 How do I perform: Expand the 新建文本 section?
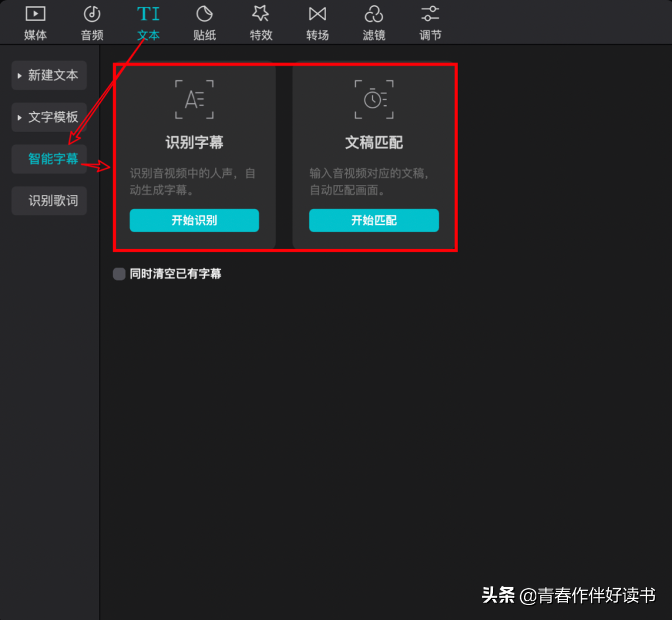(x=49, y=75)
